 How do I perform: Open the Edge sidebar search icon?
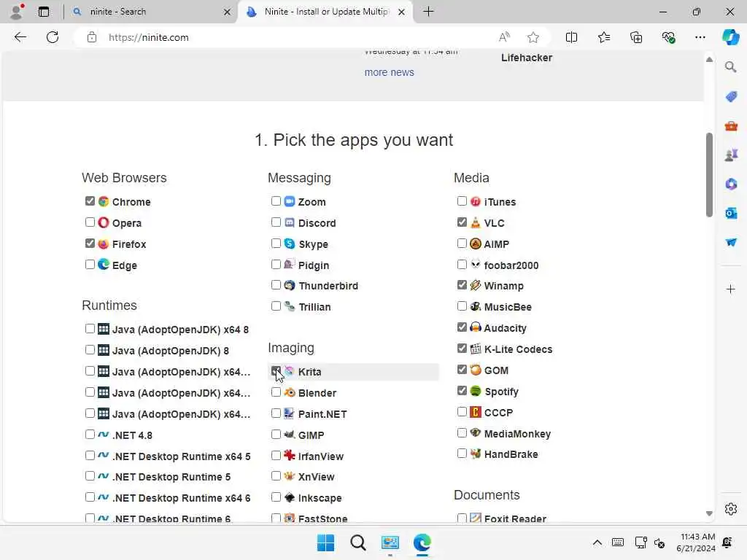point(731,67)
